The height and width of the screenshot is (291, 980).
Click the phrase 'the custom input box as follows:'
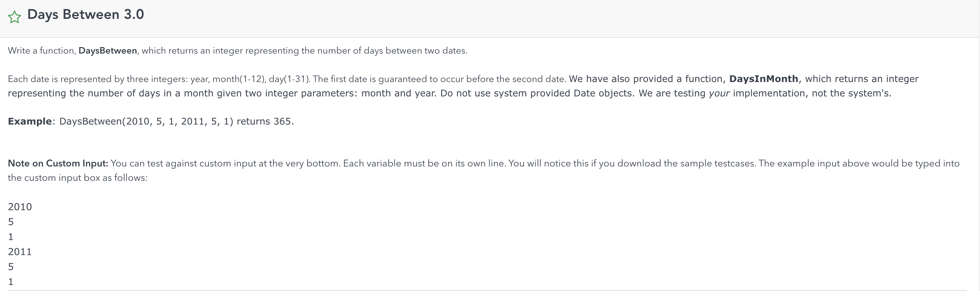click(77, 178)
